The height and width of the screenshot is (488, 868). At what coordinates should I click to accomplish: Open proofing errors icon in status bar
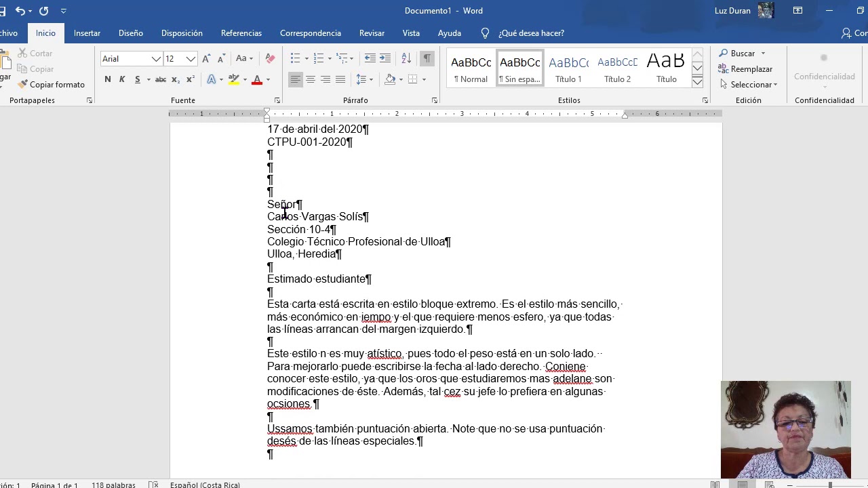[x=154, y=485]
